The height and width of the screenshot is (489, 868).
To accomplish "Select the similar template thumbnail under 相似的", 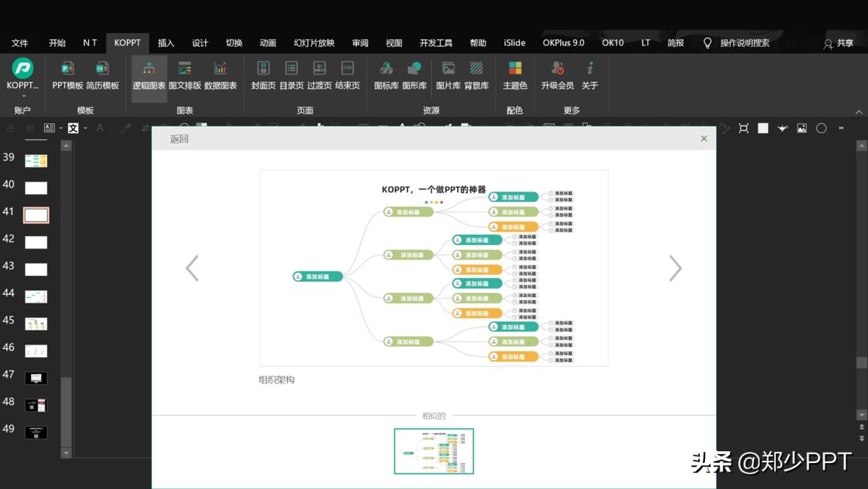I will 434,450.
